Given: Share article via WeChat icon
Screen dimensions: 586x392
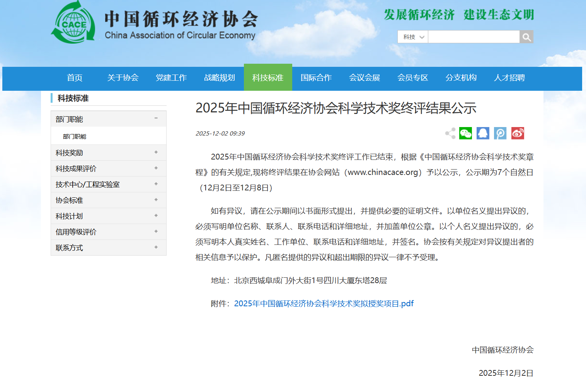Looking at the screenshot, I should (465, 133).
